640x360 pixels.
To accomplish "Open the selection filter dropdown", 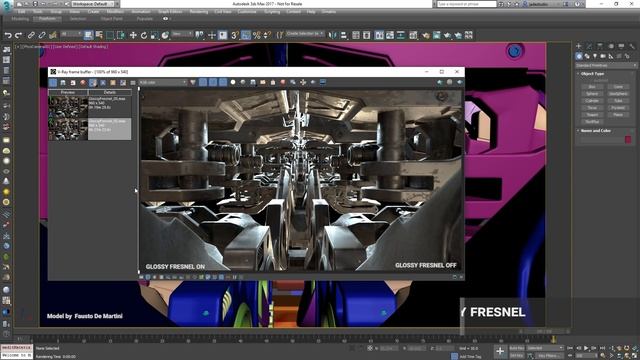I will pos(71,34).
